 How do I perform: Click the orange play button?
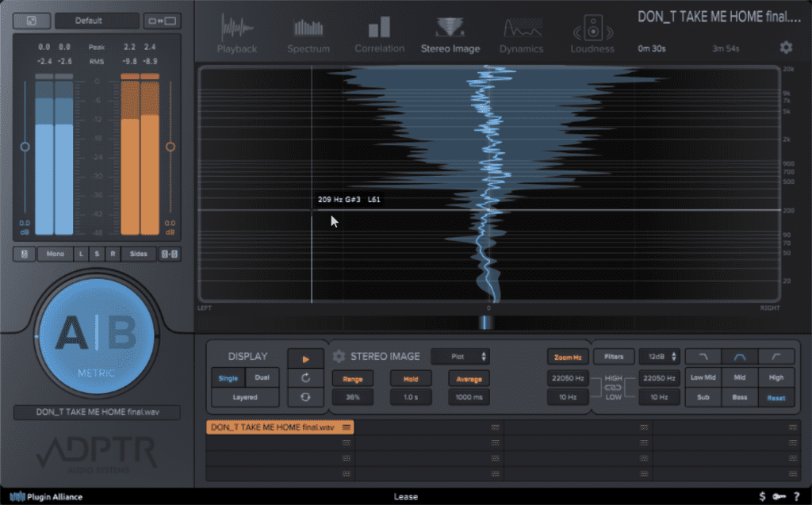tap(305, 358)
